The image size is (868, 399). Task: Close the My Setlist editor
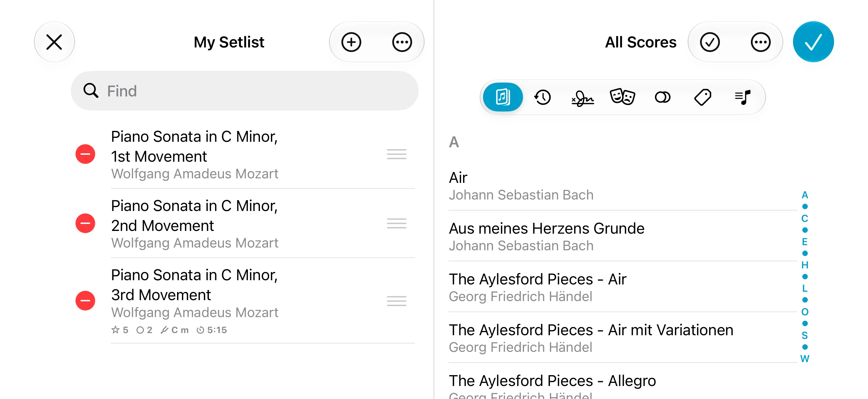[x=54, y=42]
